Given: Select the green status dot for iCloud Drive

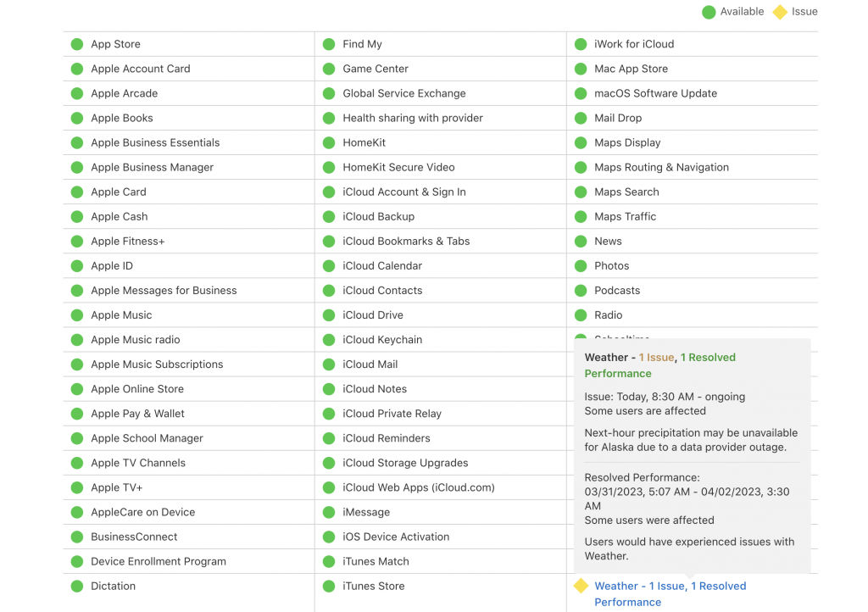Looking at the screenshot, I should tap(329, 315).
